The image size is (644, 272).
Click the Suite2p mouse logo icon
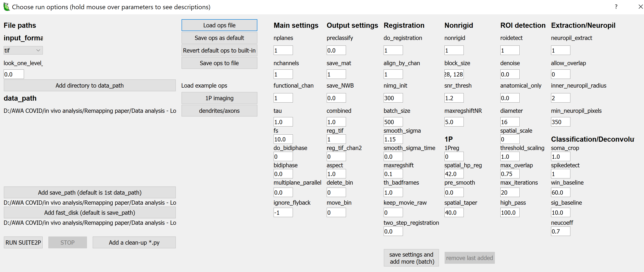click(x=6, y=7)
